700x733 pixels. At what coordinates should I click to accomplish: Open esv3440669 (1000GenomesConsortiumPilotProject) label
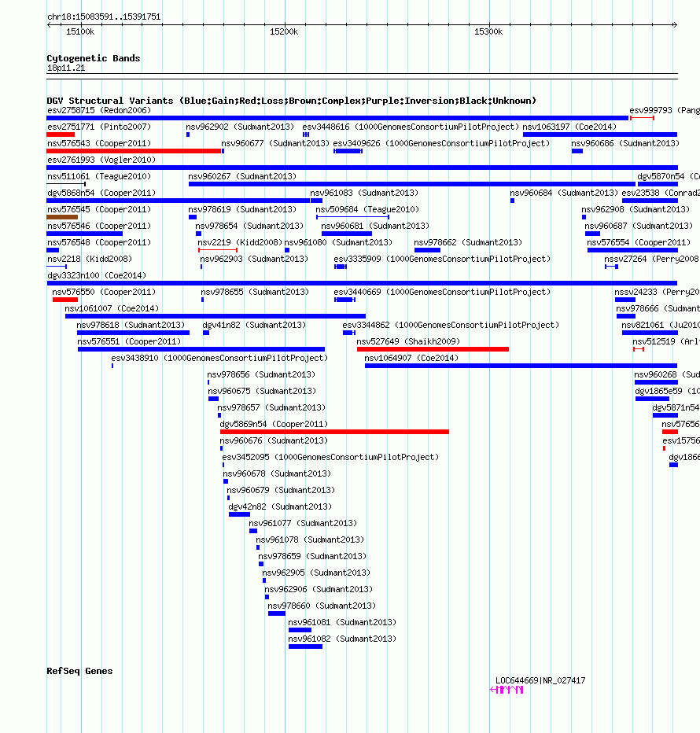point(442,292)
